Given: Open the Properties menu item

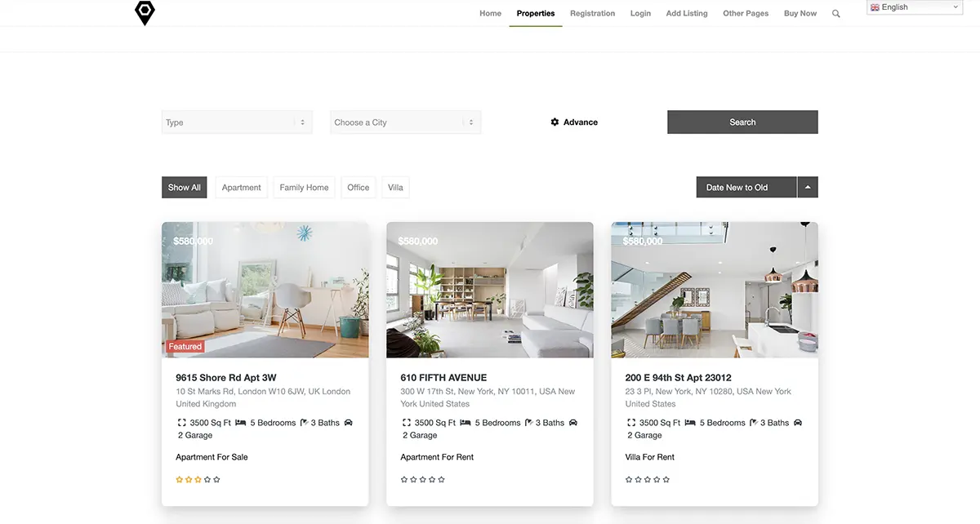Looking at the screenshot, I should [x=536, y=14].
